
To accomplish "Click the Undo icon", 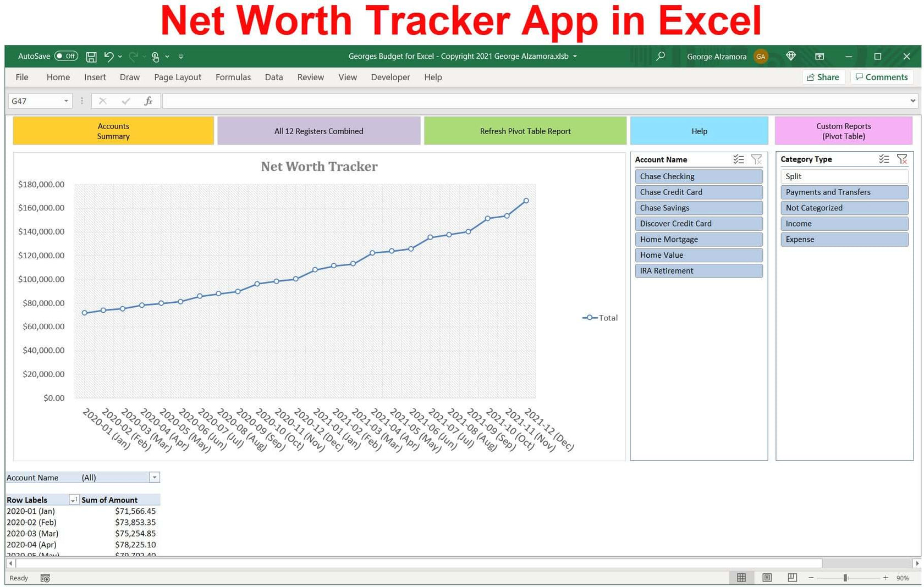I will (x=108, y=56).
